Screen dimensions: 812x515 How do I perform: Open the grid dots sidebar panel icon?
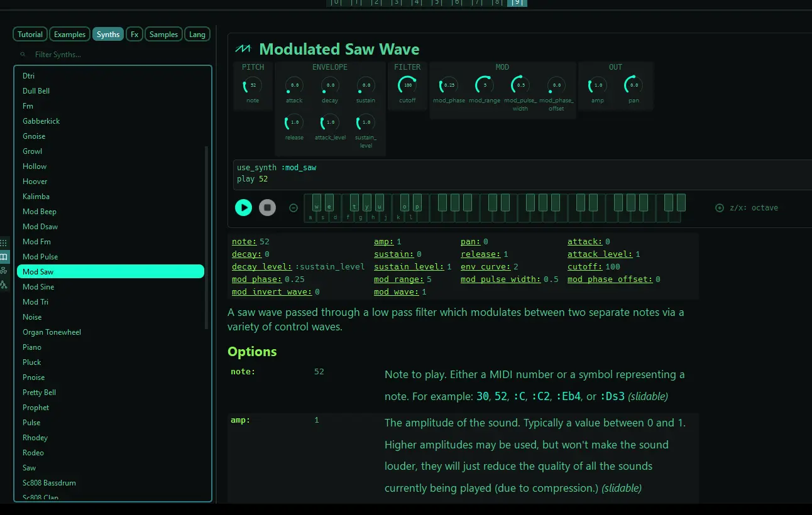[x=4, y=242]
